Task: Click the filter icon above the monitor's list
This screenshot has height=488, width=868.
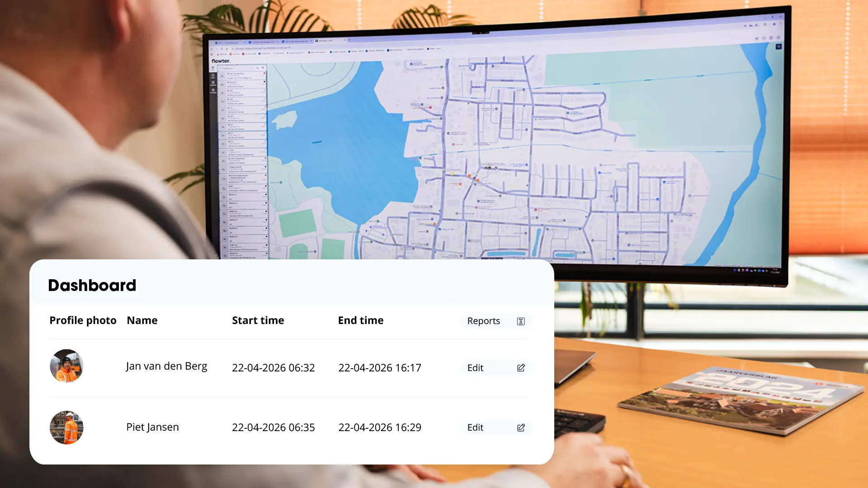Action: point(263,68)
